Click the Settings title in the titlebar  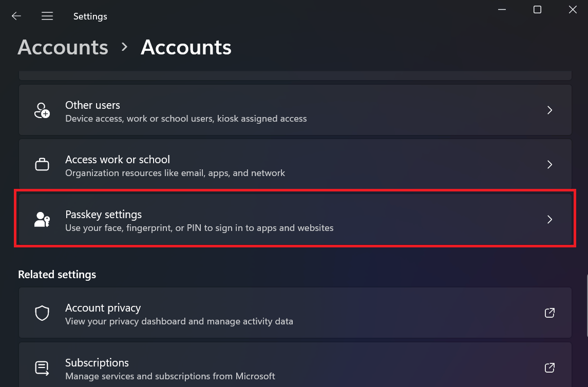click(90, 16)
